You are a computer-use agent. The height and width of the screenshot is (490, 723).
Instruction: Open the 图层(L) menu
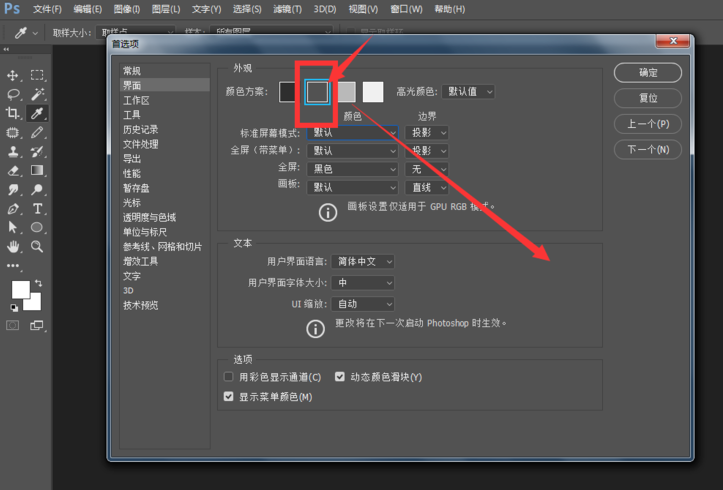click(166, 9)
